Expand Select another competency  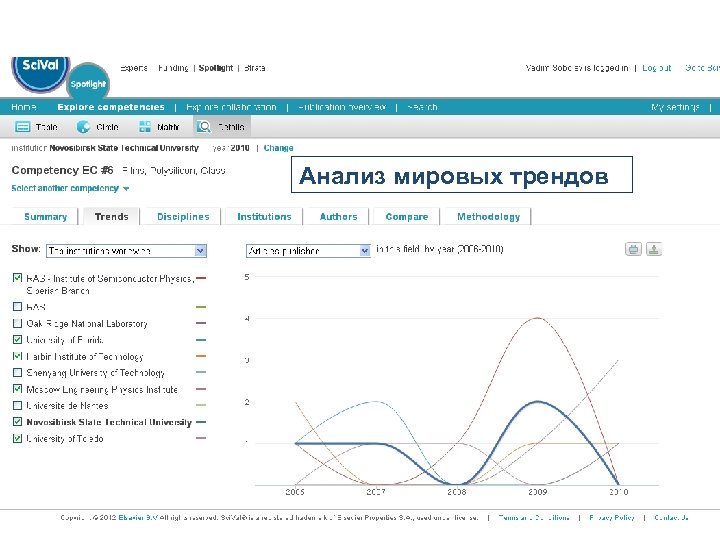[x=70, y=188]
